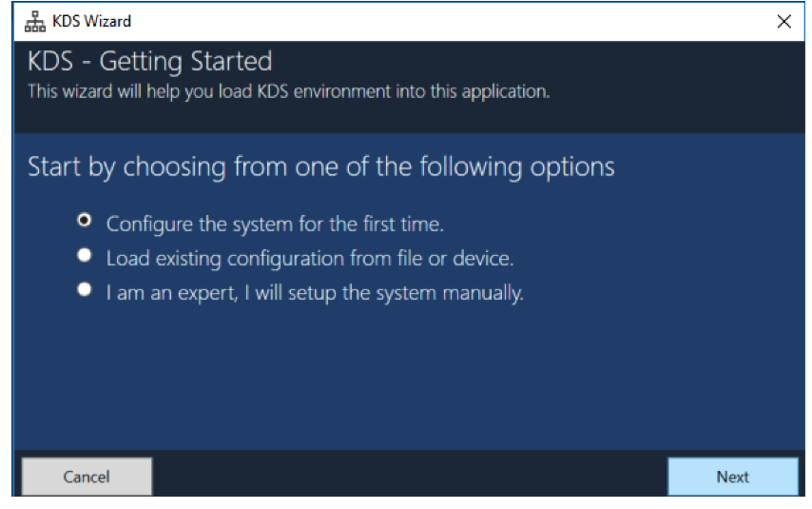Close the KDS Wizard window
The height and width of the screenshot is (509, 812).
[x=783, y=21]
